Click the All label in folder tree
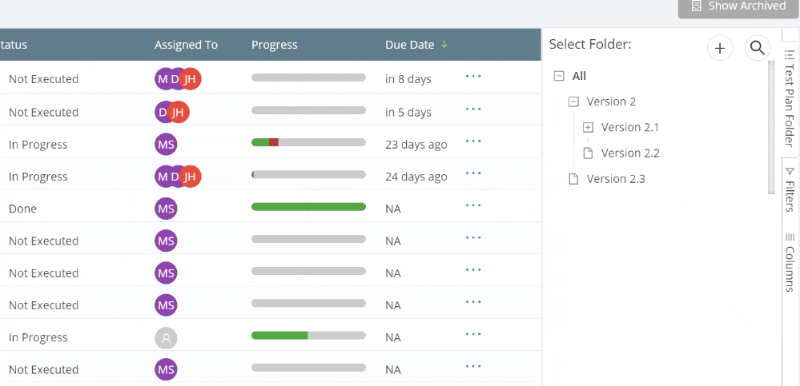This screenshot has height=386, width=800. coord(579,76)
